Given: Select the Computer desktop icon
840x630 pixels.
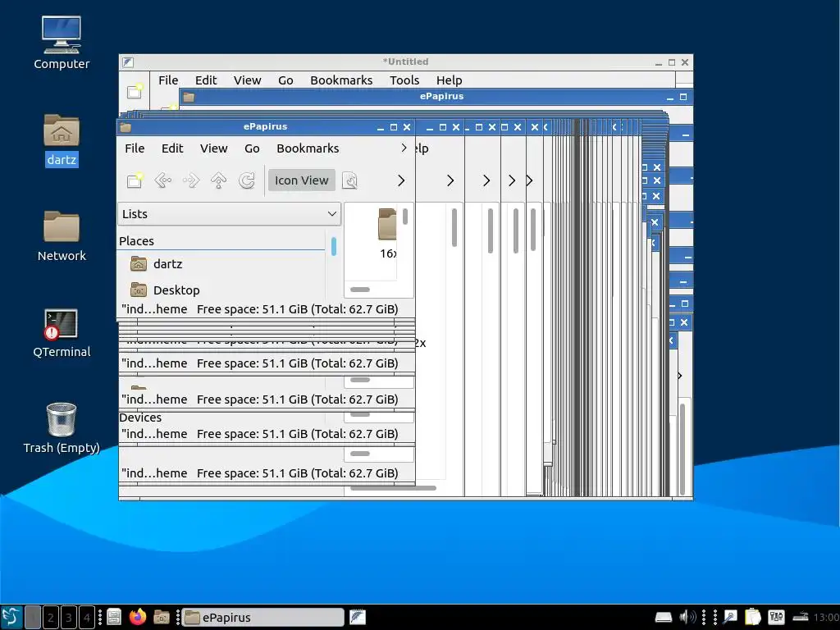Looking at the screenshot, I should [62, 43].
